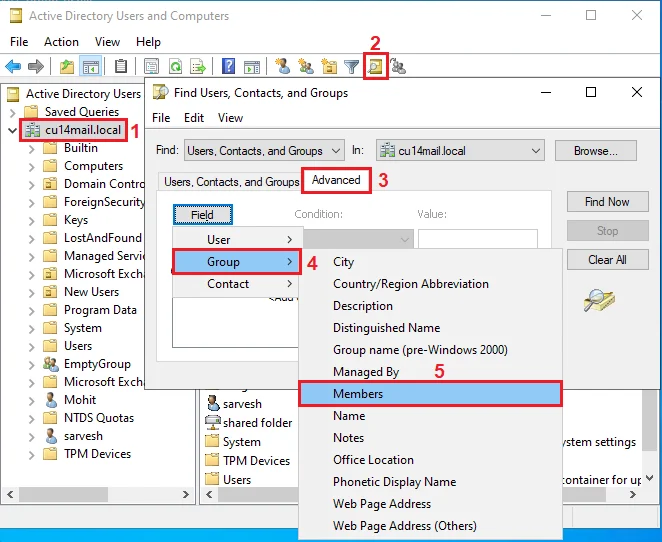Expand the Saved Queries node
Image resolution: width=662 pixels, height=542 pixels.
click(13, 112)
